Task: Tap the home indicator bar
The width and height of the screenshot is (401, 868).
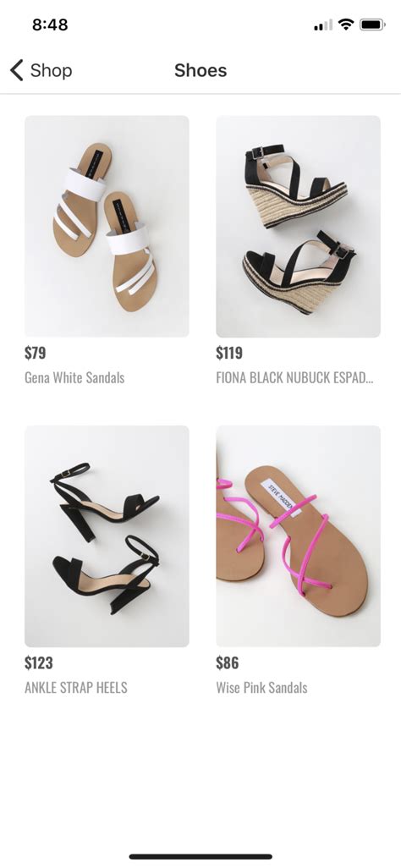Action: [200, 856]
